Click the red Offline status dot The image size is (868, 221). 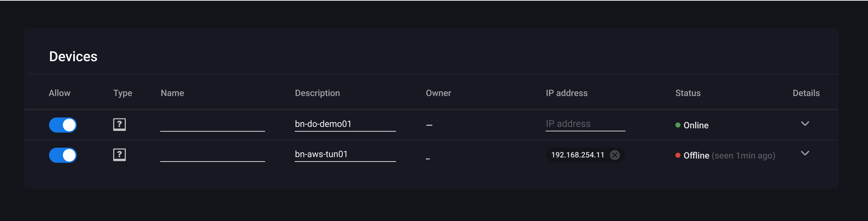point(677,155)
